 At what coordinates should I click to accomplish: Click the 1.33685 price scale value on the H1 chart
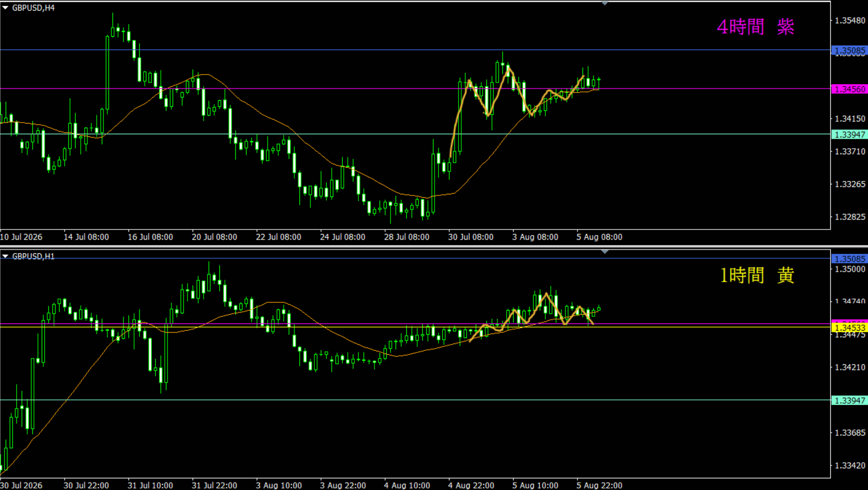pos(850,433)
